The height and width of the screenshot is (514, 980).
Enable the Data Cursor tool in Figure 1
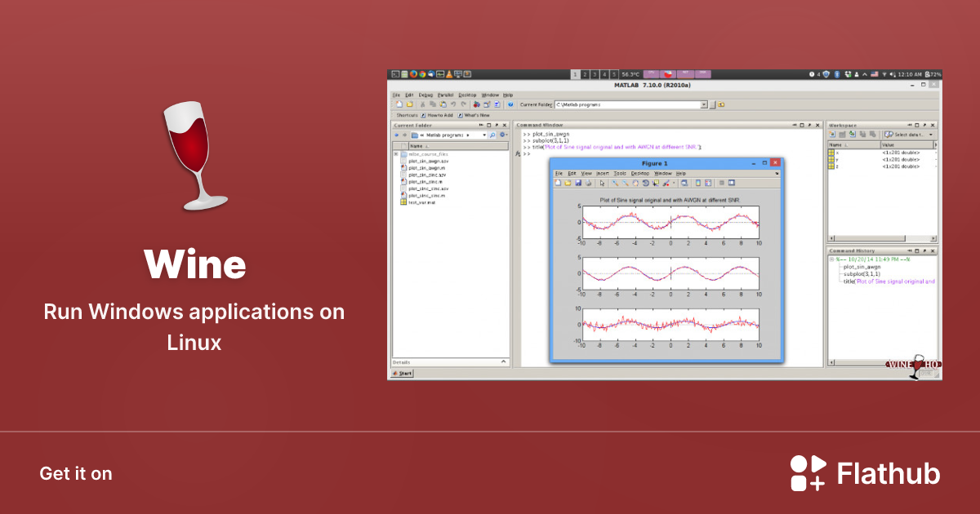[656, 184]
